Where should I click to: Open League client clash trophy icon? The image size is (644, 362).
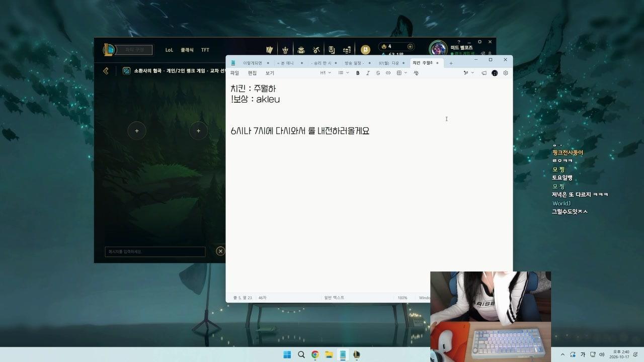click(285, 50)
